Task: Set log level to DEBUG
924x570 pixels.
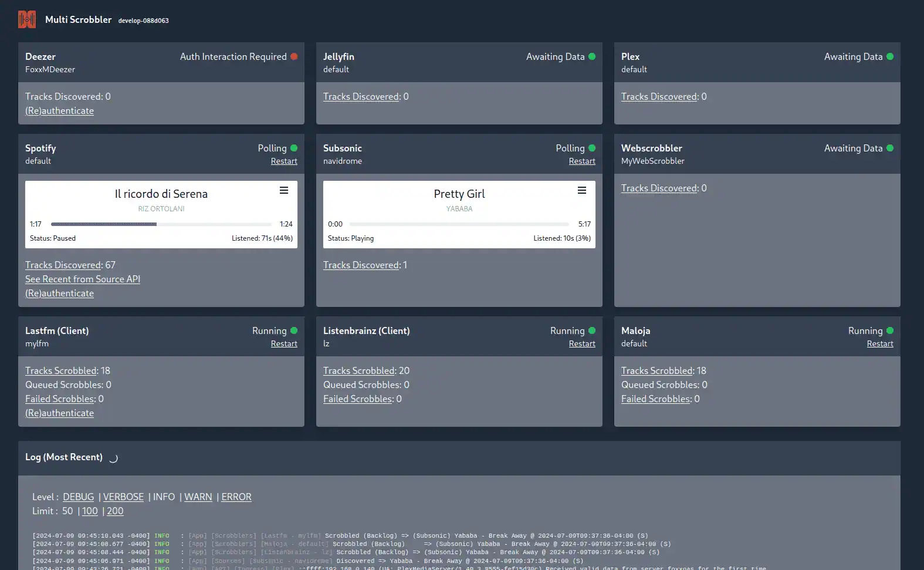Action: pos(78,497)
